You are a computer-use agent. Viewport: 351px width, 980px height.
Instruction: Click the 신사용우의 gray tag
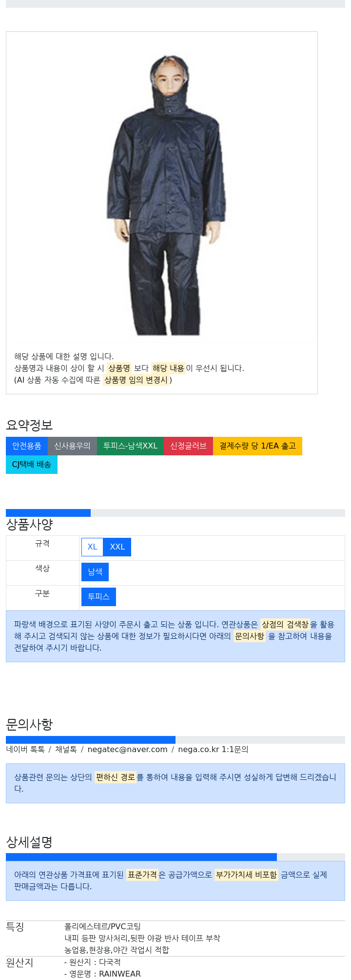click(72, 446)
